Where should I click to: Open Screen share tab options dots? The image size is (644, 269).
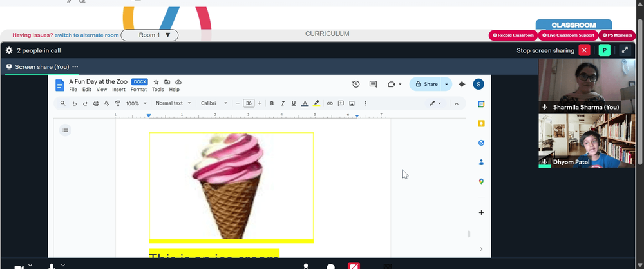pyautogui.click(x=75, y=66)
